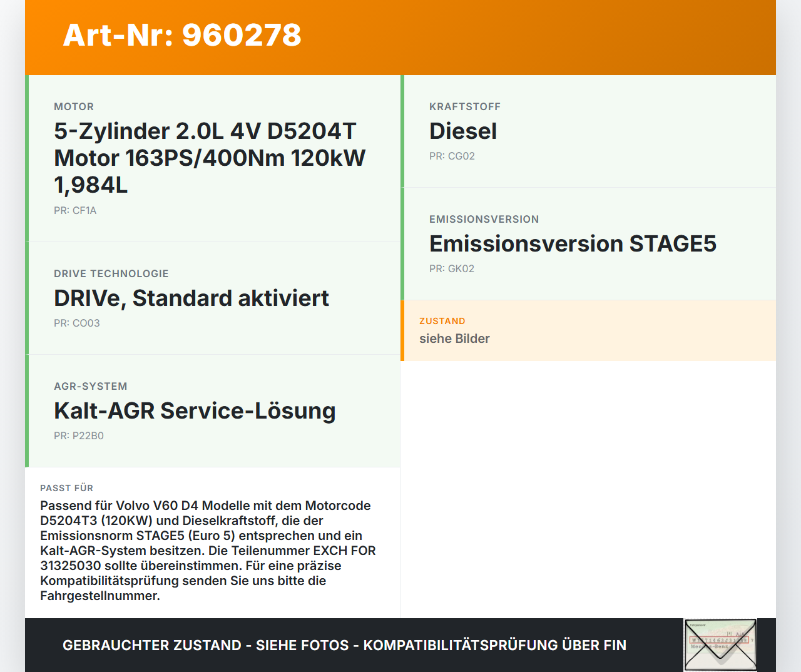Image resolution: width=801 pixels, height=672 pixels.
Task: Click the DRIVE TECHNOLOGIE label
Action: pyautogui.click(x=111, y=274)
